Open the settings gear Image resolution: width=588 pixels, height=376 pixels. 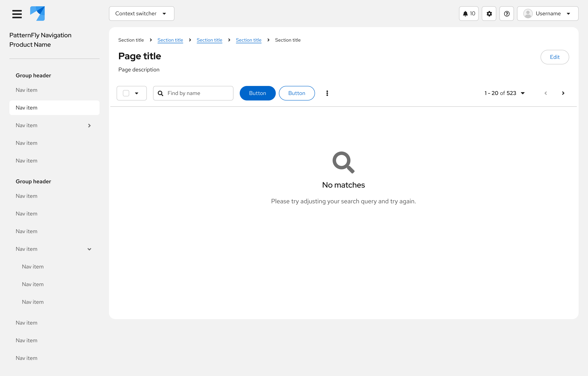tap(489, 14)
